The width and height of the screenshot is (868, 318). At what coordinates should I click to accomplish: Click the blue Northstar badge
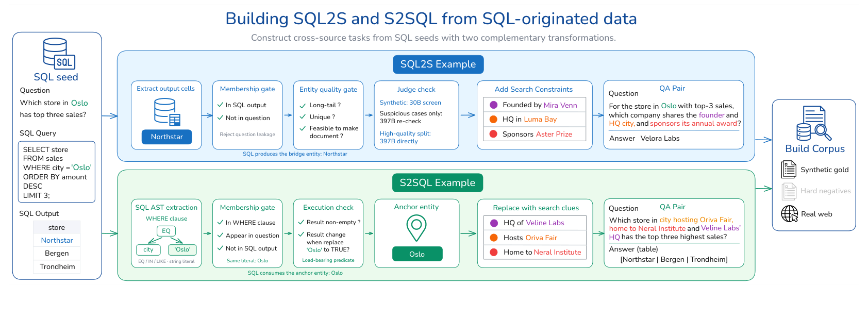pos(167,137)
